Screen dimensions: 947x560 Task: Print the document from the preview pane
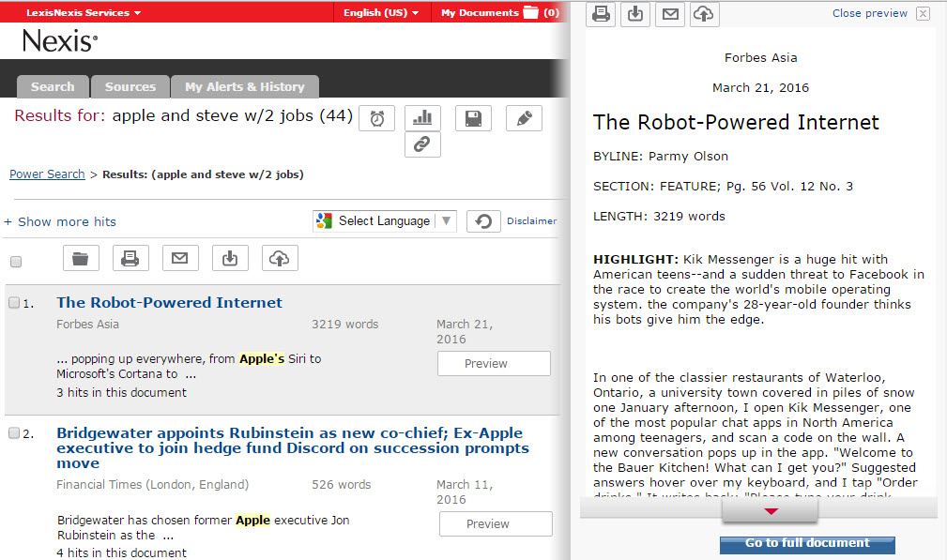click(x=601, y=13)
